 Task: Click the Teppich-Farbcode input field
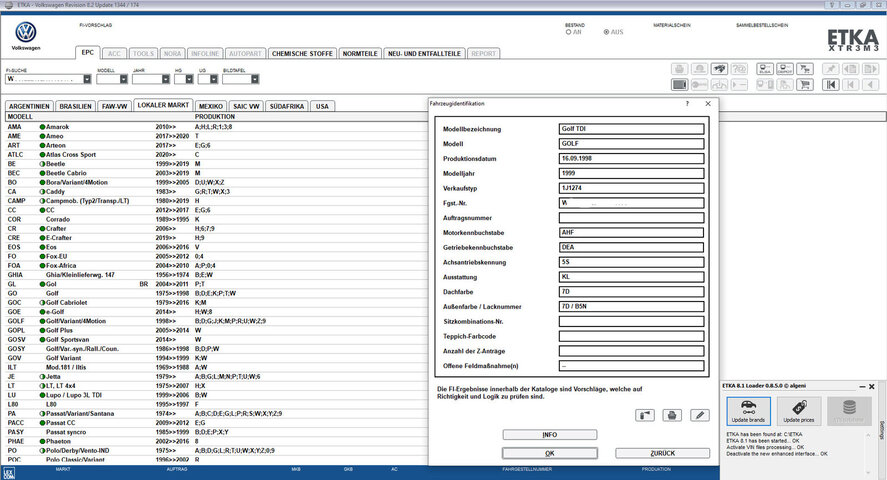(x=631, y=336)
